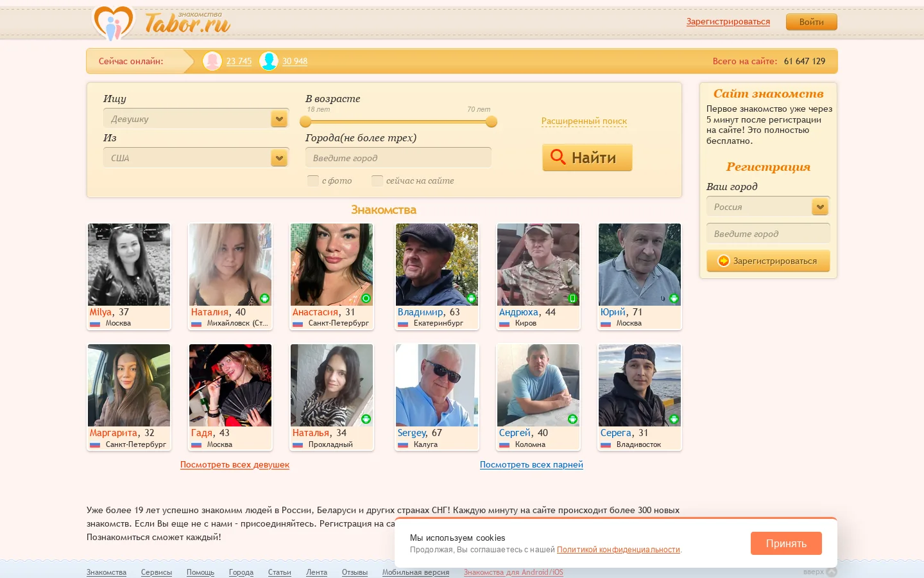Click the Tabor.ru heart logo
The image size is (924, 578).
pyautogui.click(x=114, y=23)
